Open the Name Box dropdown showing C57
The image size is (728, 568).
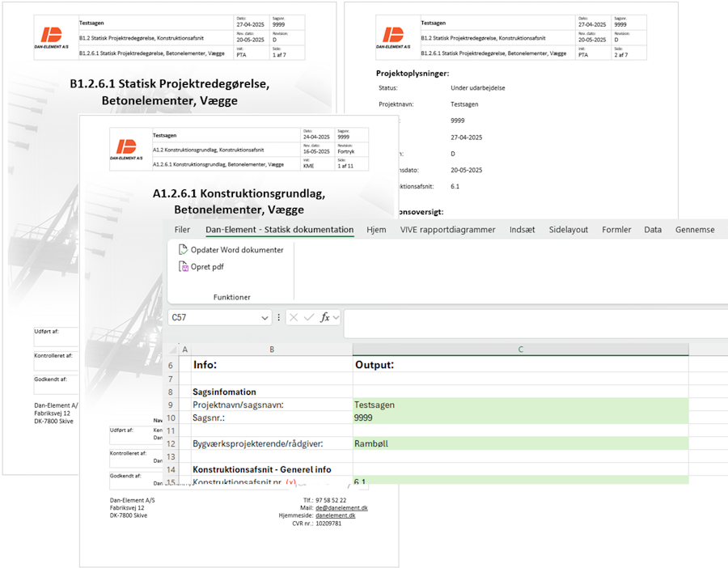(265, 317)
